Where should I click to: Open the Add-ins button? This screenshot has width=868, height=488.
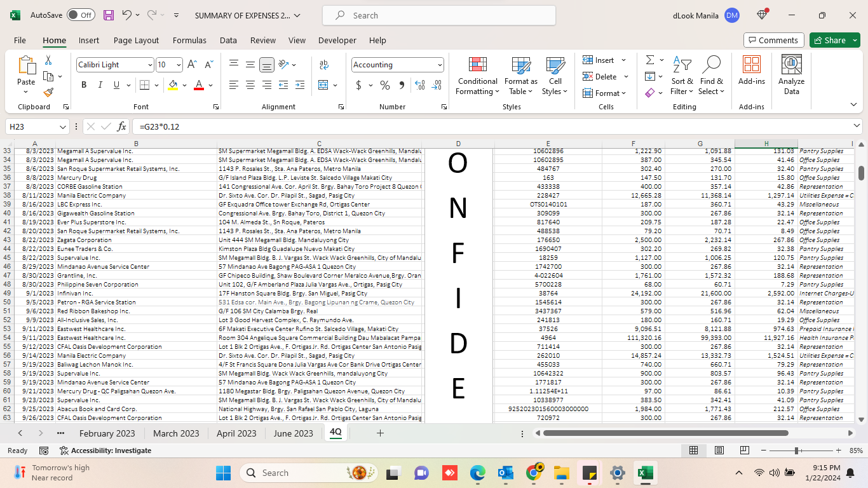click(x=752, y=71)
